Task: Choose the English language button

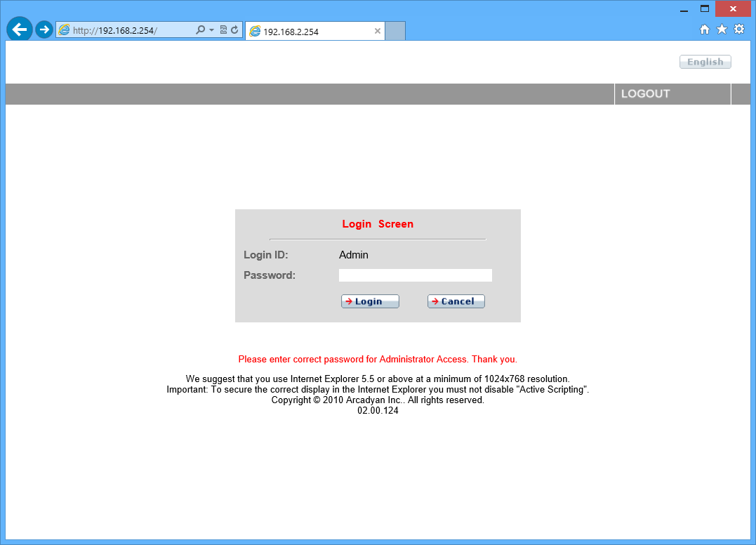Action: point(705,62)
